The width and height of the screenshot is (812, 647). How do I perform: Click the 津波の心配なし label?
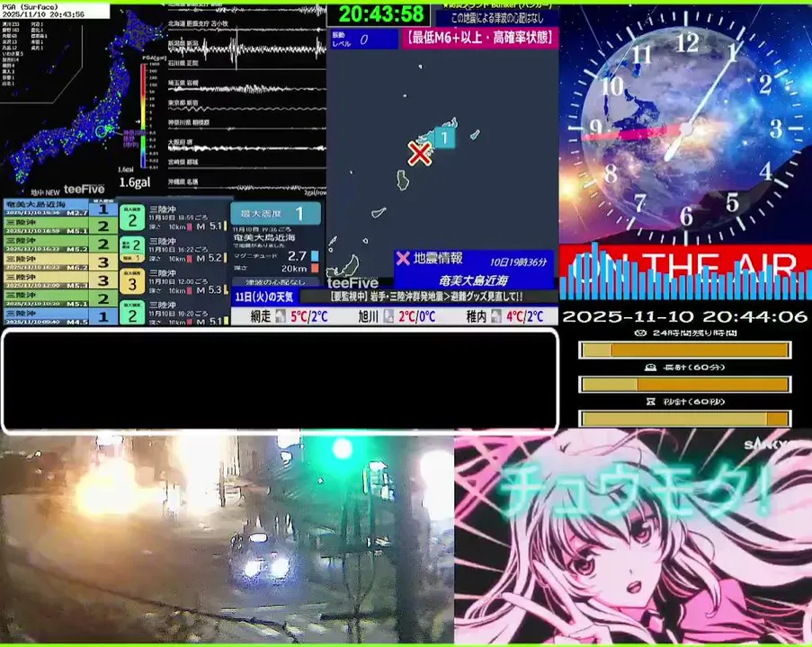(275, 282)
